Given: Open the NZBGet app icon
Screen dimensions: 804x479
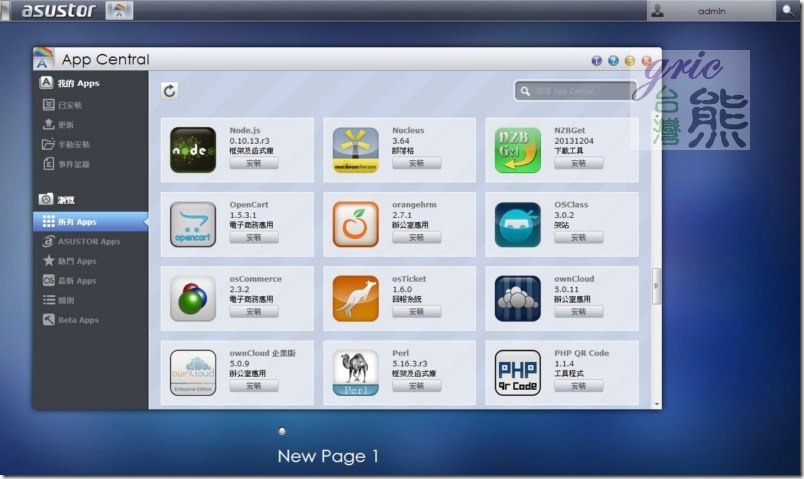Looking at the screenshot, I should 517,150.
